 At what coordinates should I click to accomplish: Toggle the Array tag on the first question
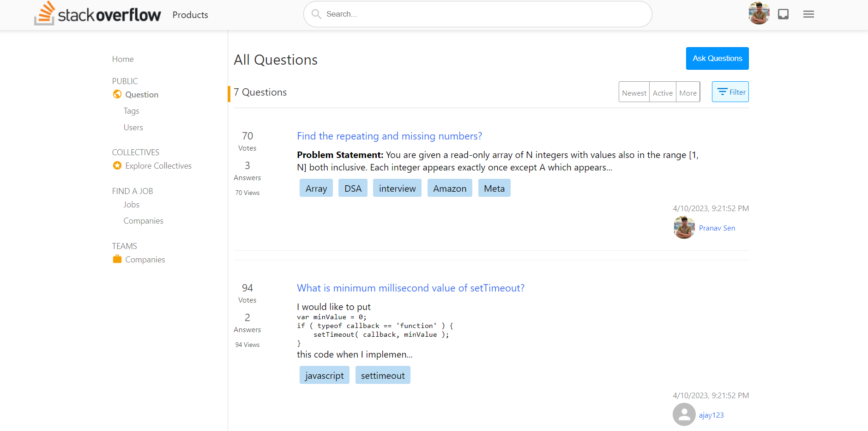tap(316, 188)
